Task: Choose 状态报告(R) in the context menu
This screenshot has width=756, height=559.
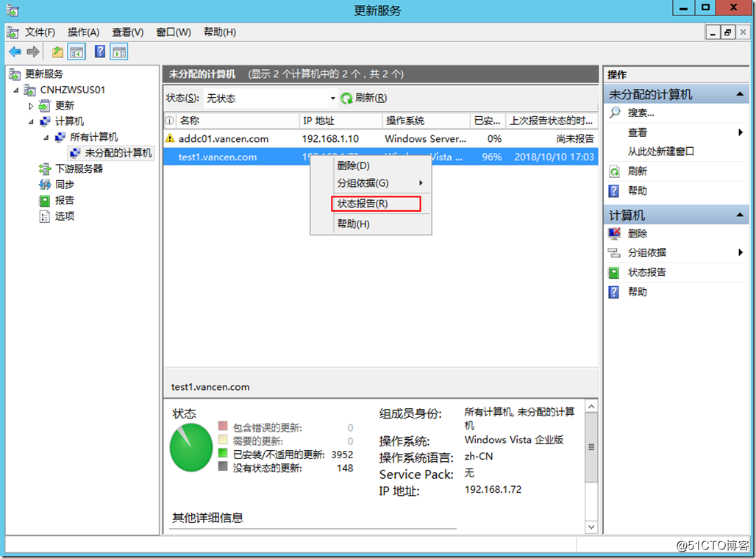Action: pyautogui.click(x=376, y=204)
